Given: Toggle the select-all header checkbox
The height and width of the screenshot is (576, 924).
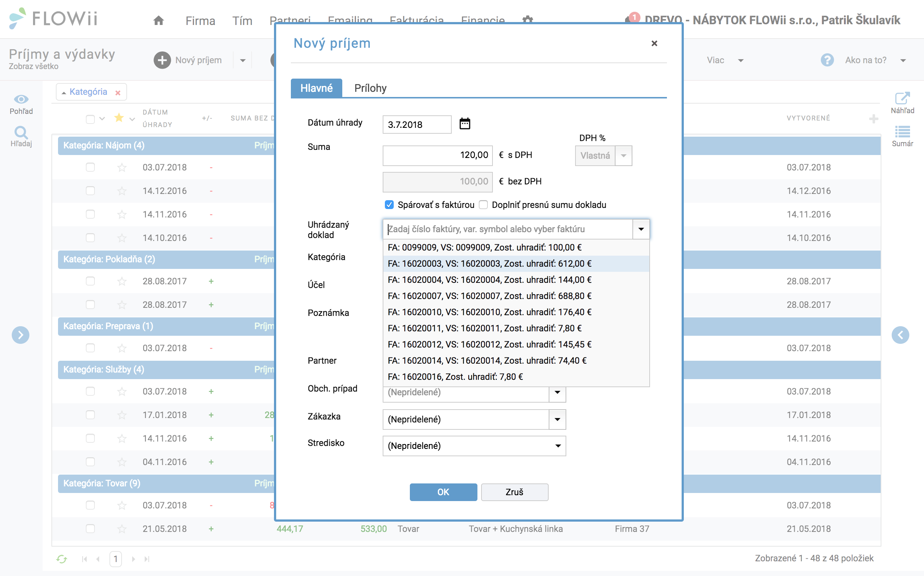Looking at the screenshot, I should point(90,119).
